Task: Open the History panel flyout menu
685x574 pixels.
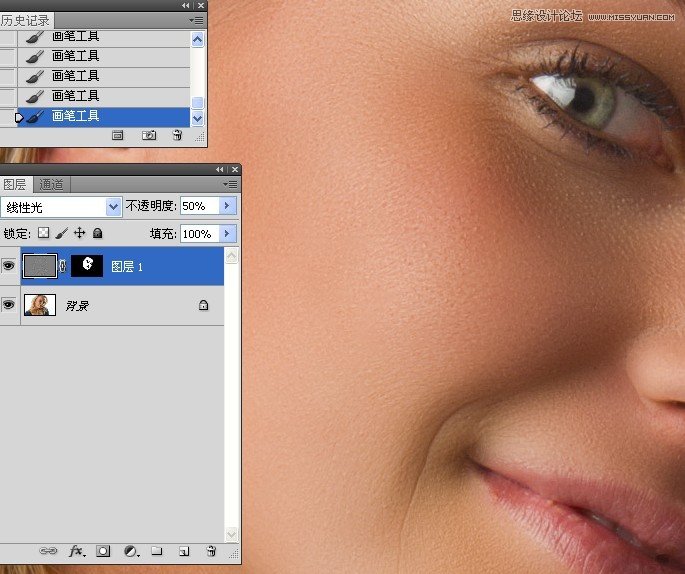Action: tap(196, 20)
